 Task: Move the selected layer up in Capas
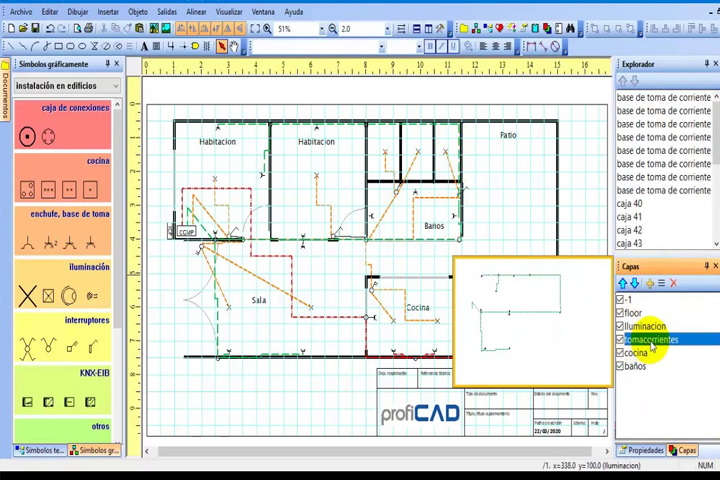(622, 283)
